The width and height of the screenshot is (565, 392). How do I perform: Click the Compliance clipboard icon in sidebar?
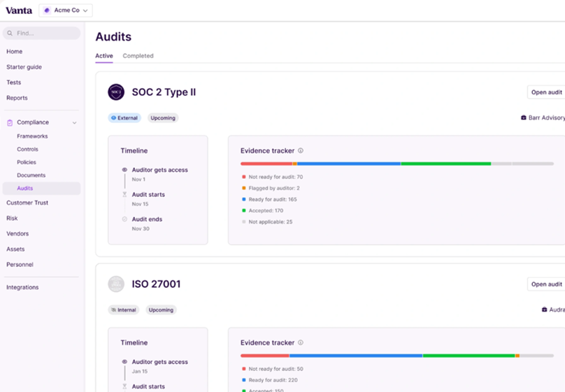point(10,123)
